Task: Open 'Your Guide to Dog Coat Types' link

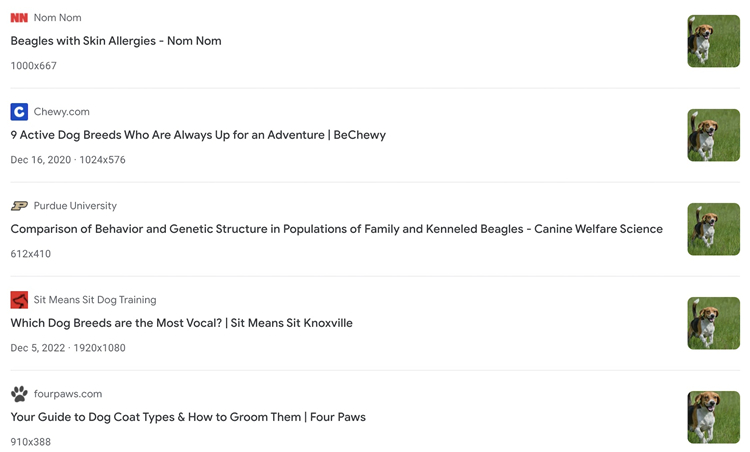Action: click(x=188, y=417)
